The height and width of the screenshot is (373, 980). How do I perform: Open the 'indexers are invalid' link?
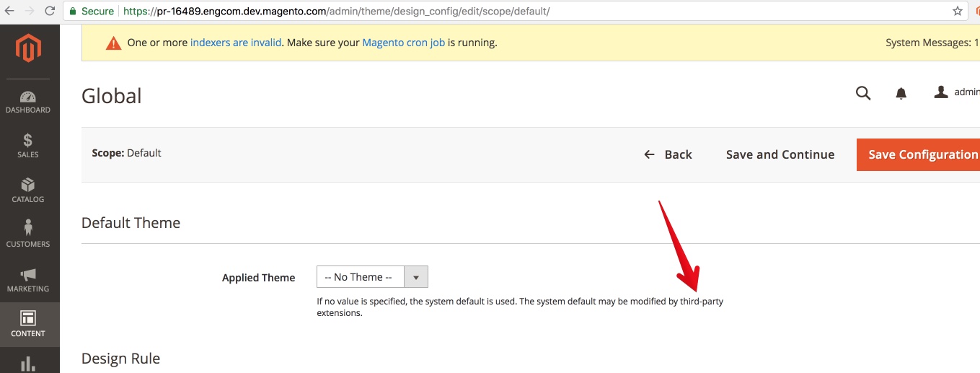[x=236, y=43]
